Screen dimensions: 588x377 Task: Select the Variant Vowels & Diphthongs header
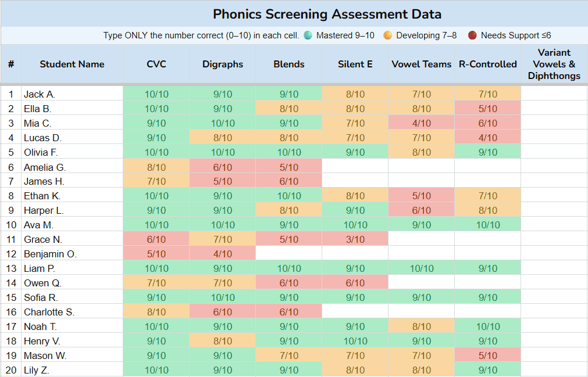tap(554, 64)
